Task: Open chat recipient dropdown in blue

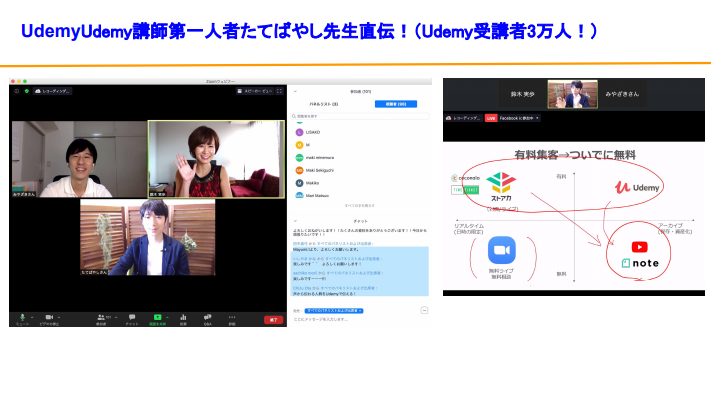Action: click(334, 311)
